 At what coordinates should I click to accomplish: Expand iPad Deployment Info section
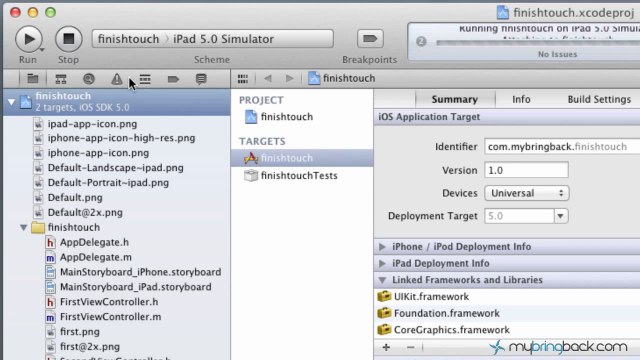(382, 263)
